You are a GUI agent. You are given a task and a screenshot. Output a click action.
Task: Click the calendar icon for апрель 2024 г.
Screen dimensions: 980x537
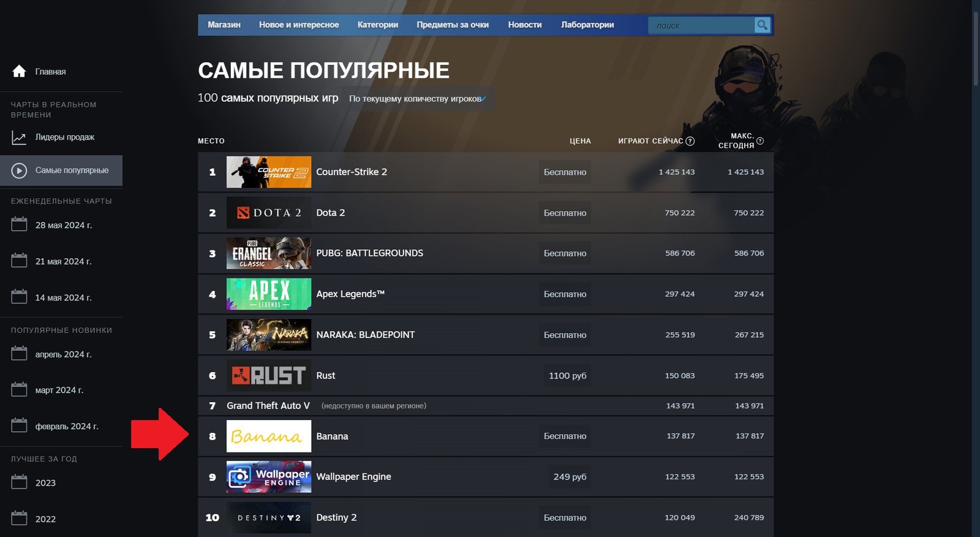(x=19, y=354)
